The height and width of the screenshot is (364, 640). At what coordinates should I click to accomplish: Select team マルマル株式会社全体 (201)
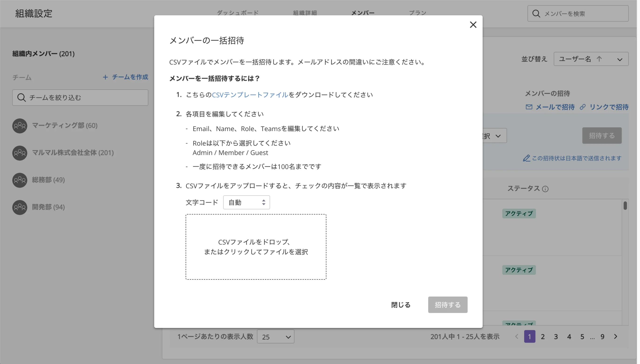[73, 153]
